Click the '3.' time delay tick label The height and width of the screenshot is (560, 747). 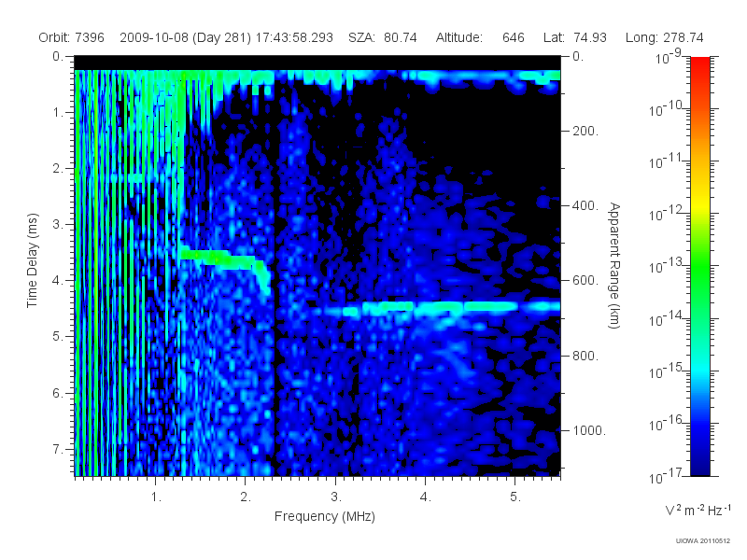click(58, 224)
